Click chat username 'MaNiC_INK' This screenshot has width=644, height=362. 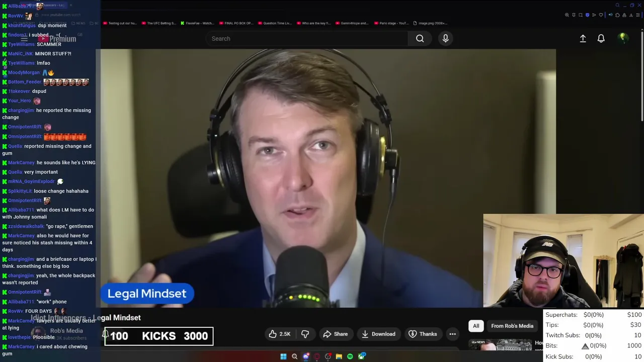(21, 54)
